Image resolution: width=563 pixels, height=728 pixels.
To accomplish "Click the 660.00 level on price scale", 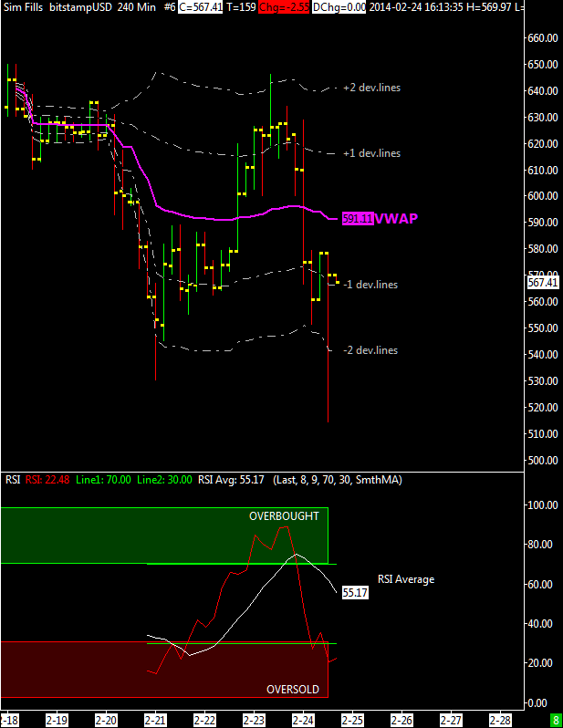I will 542,38.
